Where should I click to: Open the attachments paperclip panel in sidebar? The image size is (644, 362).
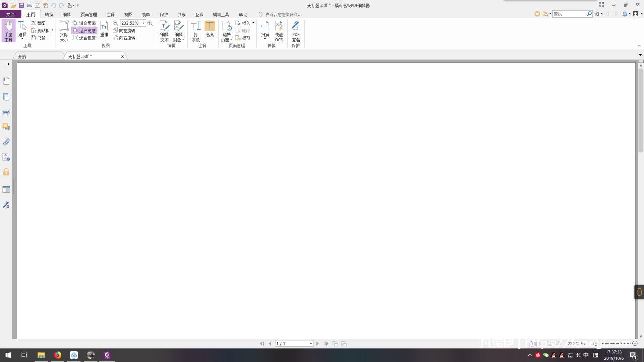coord(6,142)
